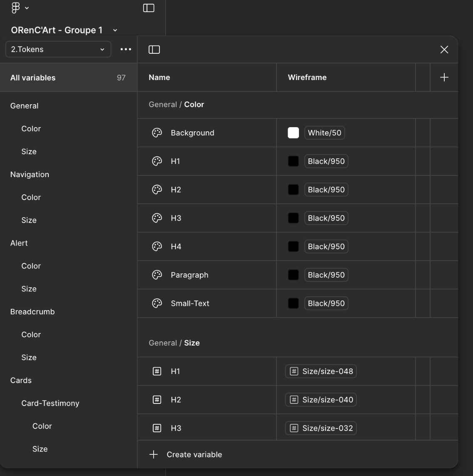Open the Figma main menu logo
This screenshot has width=473, height=476.
coord(15,8)
